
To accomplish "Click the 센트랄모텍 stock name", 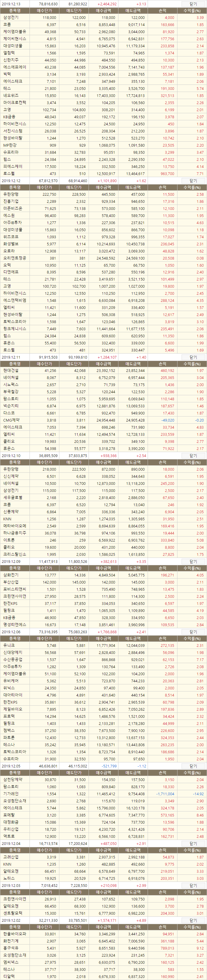I will pos(13,913).
